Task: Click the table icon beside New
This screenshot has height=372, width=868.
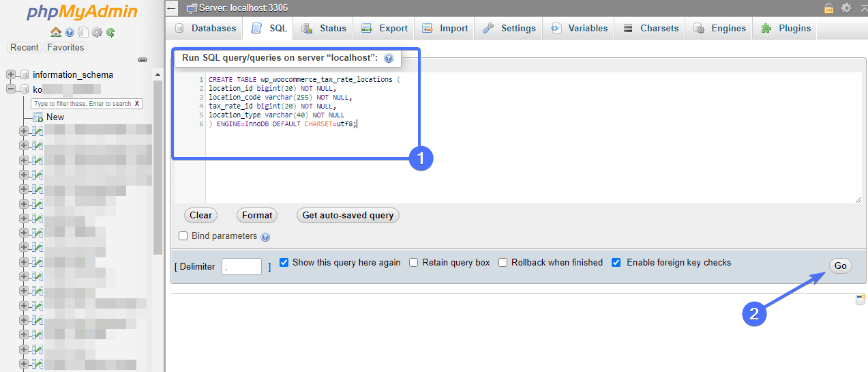Action: point(38,117)
